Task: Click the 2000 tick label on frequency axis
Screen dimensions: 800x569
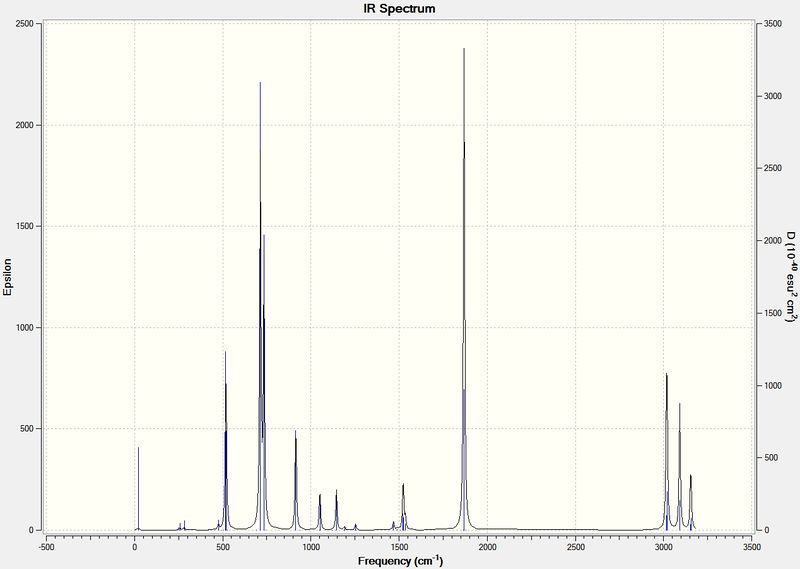Action: (x=487, y=547)
